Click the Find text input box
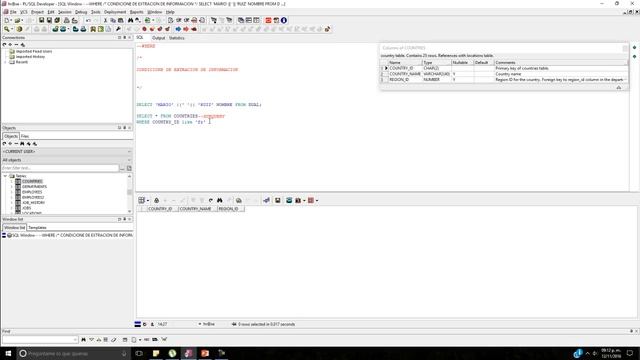Image resolution: width=640 pixels, height=360 pixels. click(40, 340)
